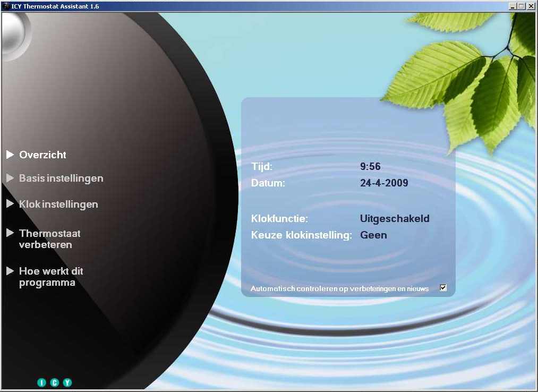Click the Datum label
This screenshot has height=392, width=538.
268,183
